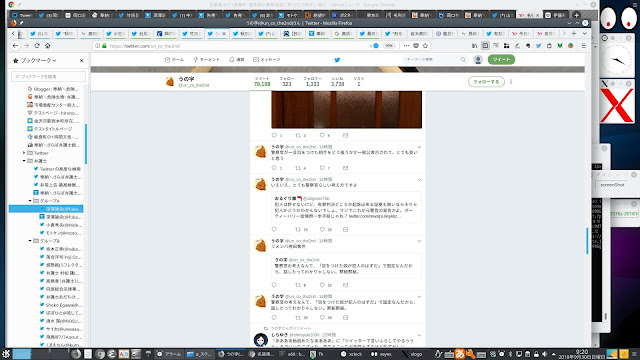Screen dimensions: 640x360
Task: Click the bookmark search field
Action: 49,76
